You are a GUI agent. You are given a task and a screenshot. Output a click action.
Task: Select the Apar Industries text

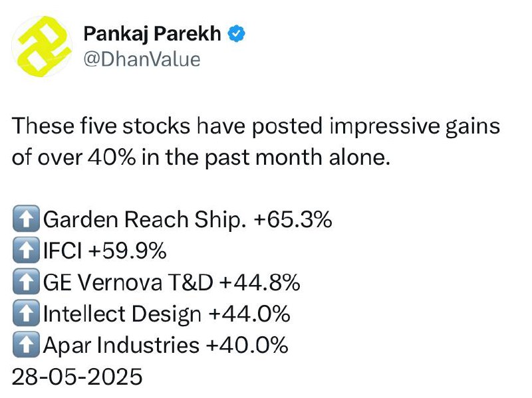click(121, 345)
